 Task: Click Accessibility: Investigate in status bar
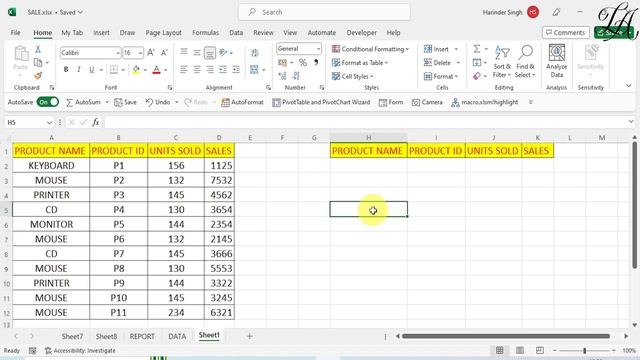click(x=80, y=351)
